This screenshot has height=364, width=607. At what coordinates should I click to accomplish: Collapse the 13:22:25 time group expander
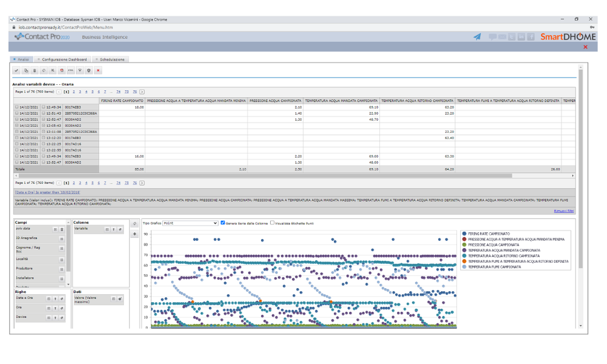pos(43,144)
